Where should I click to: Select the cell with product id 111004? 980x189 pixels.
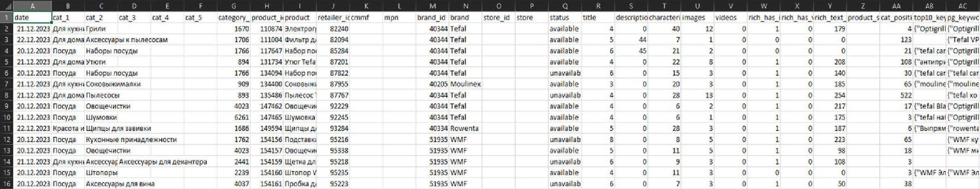coord(267,40)
